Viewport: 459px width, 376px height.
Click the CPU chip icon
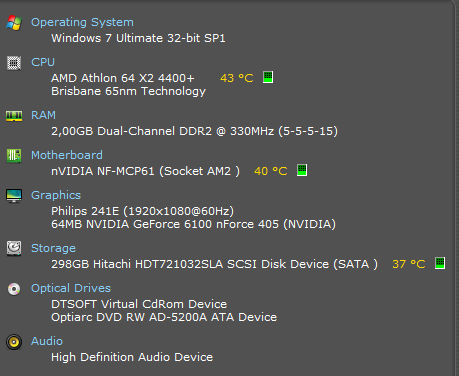pyautogui.click(x=14, y=63)
